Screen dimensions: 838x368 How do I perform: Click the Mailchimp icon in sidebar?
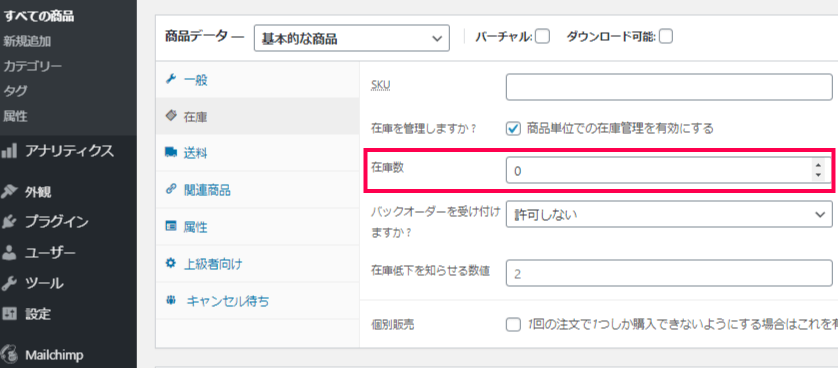(x=9, y=355)
